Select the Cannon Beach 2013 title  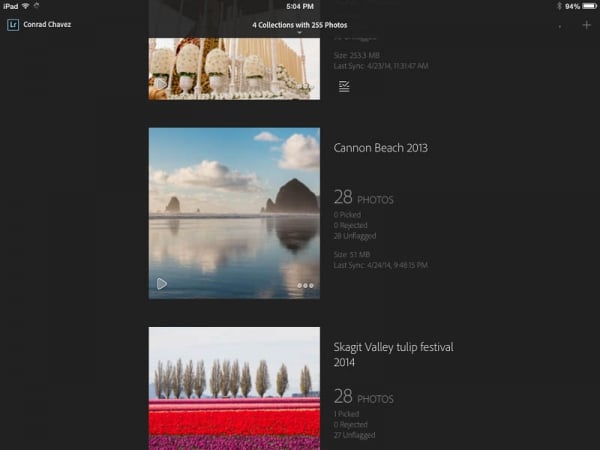click(381, 148)
